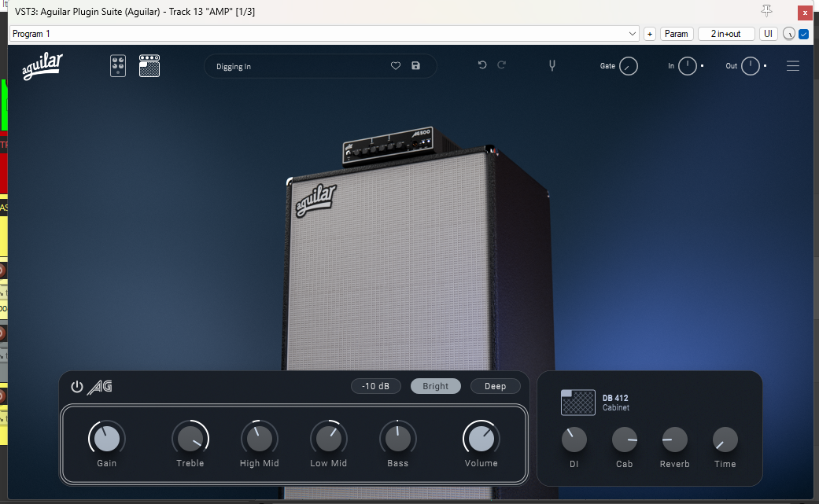This screenshot has height=504, width=819.
Task: Click the Aguilar logo at top left
Action: point(42,66)
